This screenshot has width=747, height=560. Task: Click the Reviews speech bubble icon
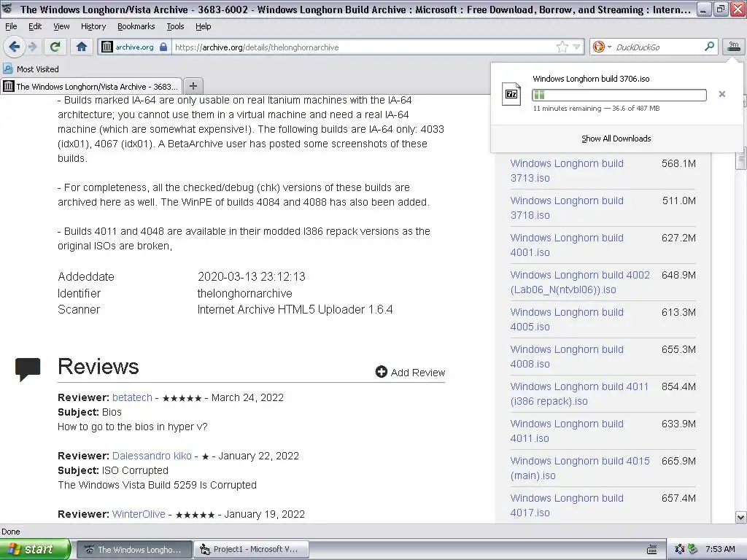click(x=28, y=370)
